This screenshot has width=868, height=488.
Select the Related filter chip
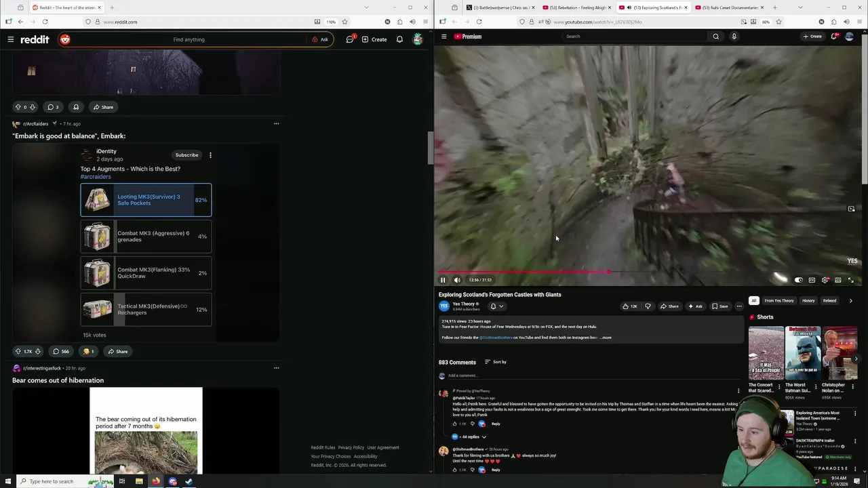pos(829,300)
